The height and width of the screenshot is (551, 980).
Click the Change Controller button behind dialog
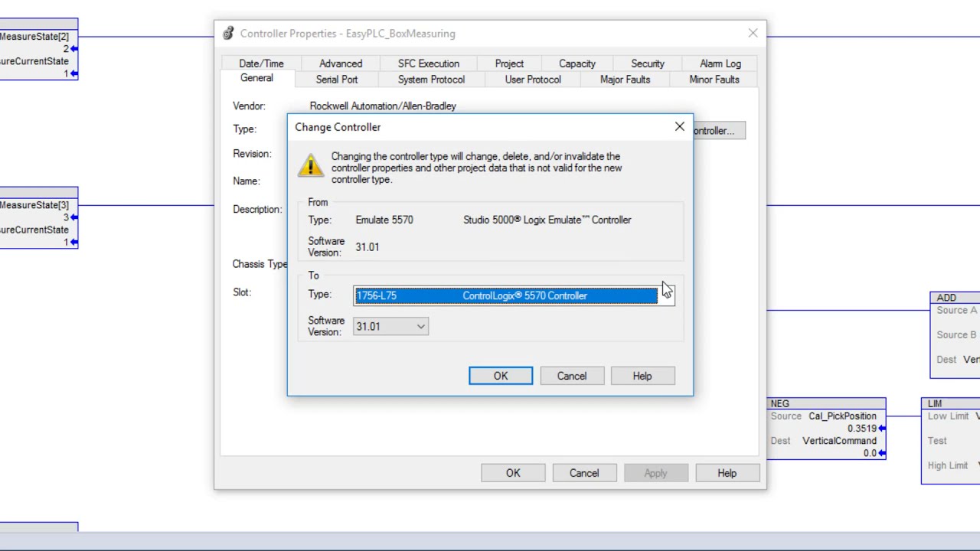click(718, 131)
